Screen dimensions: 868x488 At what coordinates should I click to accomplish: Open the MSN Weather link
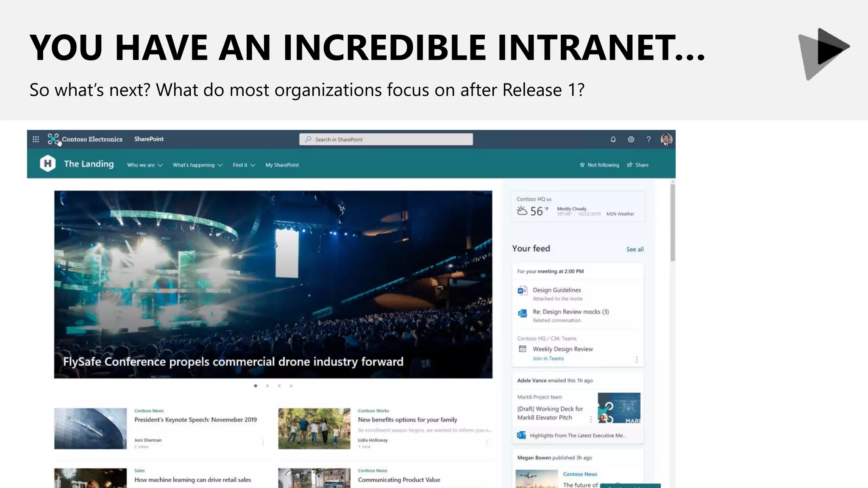tap(620, 214)
